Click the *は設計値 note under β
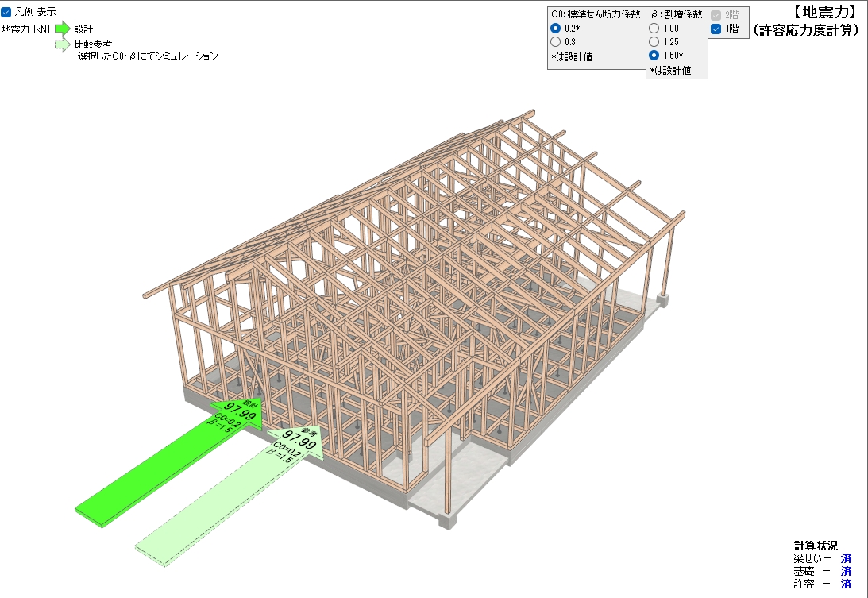Viewport: 868px width, 598px height. [x=670, y=71]
